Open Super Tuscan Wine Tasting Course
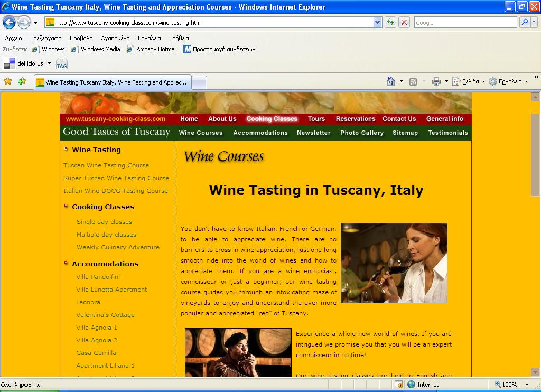Viewport: 541px width, 392px height. (116, 178)
